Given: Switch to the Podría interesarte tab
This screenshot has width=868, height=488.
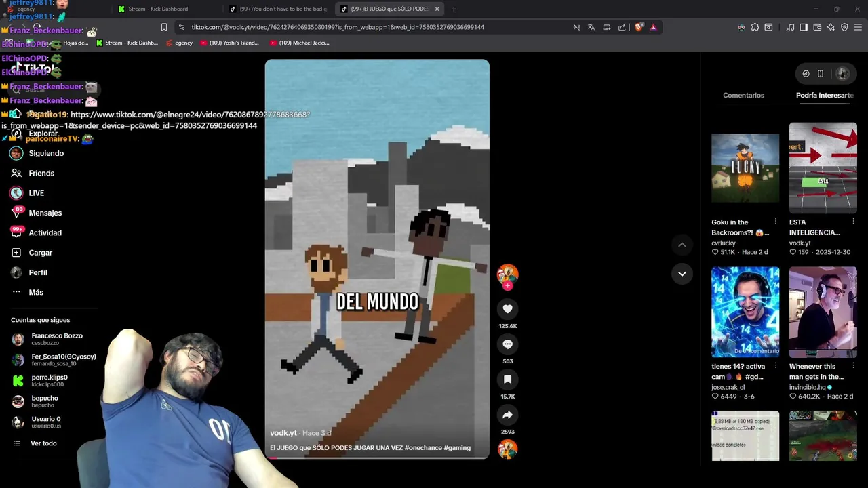Looking at the screenshot, I should coord(825,95).
